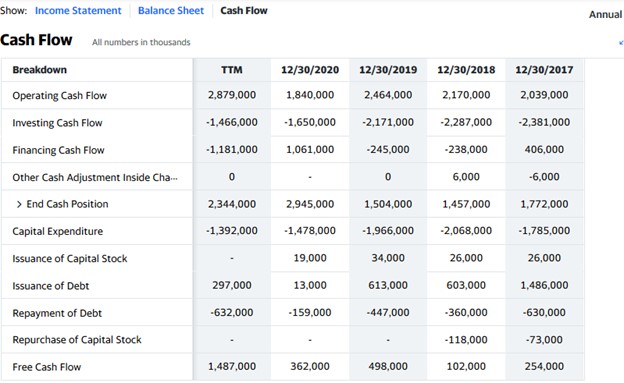This screenshot has height=383, width=624.
Task: Click the -73,000 Repurchase of Capital Stock cell
Action: [544, 340]
